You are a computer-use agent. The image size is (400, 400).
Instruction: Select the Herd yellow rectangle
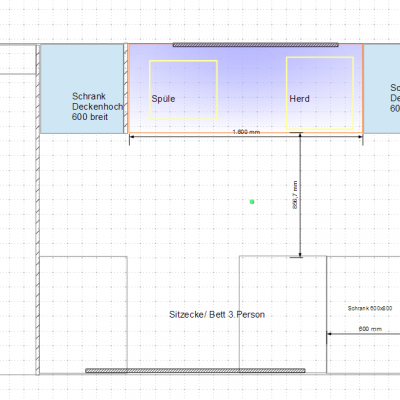coord(320,93)
